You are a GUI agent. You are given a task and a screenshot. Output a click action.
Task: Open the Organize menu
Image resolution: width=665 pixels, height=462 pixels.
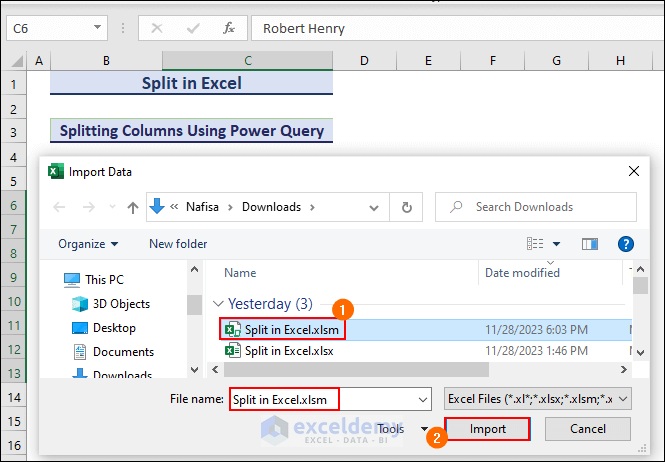point(88,244)
